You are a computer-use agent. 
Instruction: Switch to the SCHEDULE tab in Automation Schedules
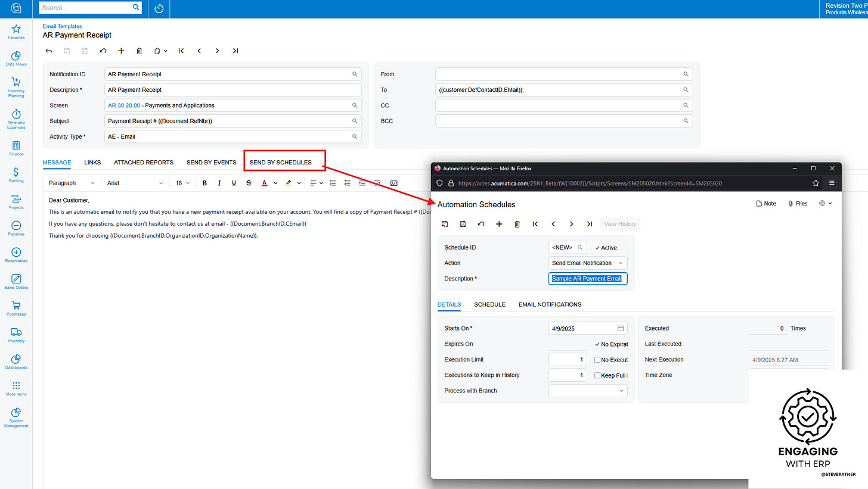click(x=489, y=304)
